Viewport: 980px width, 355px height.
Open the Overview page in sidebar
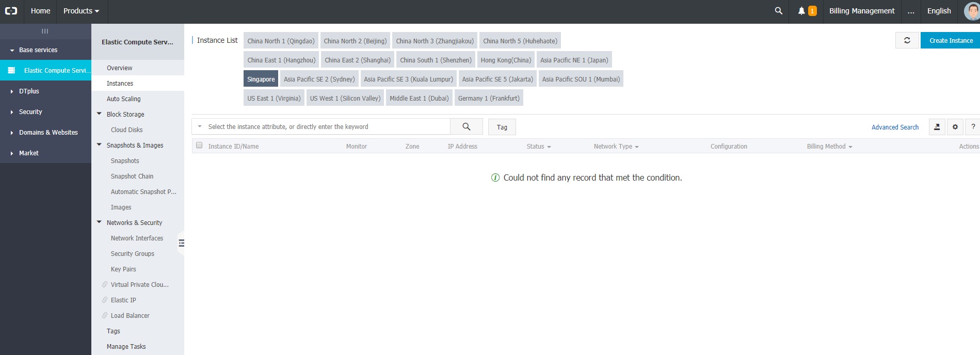click(119, 68)
